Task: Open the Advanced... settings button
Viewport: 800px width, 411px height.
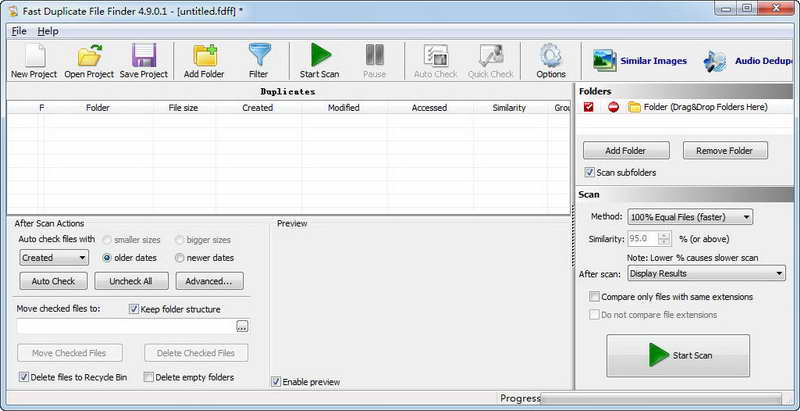Action: click(209, 281)
